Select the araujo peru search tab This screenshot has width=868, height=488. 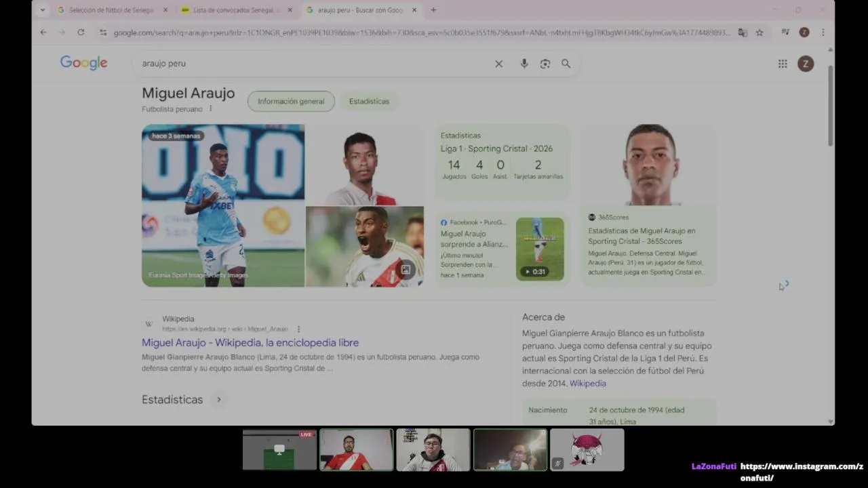[x=361, y=10]
